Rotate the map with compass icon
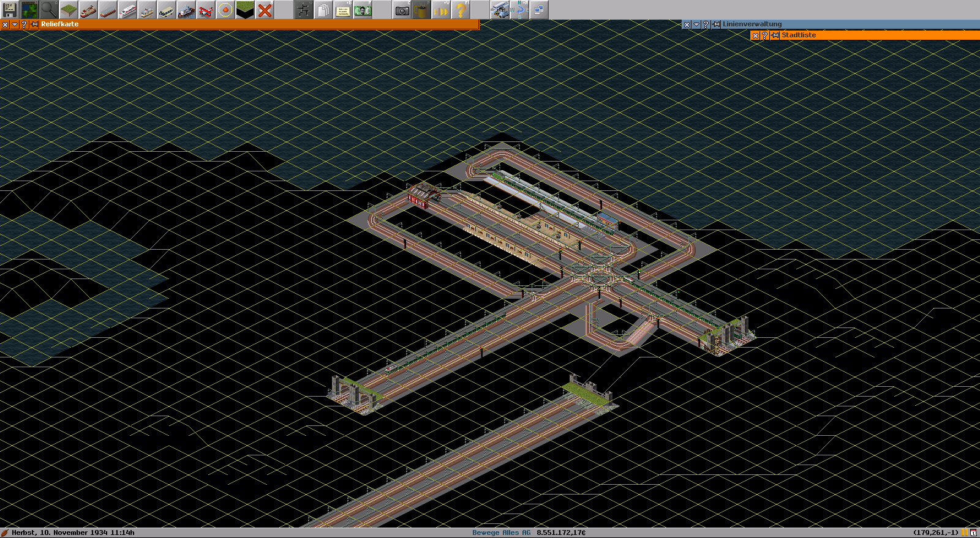980x538 pixels. (519, 10)
